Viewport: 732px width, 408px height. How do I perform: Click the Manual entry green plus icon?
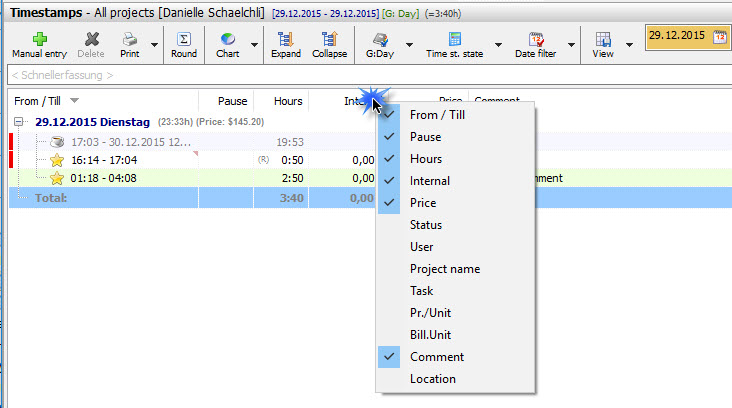coord(39,39)
